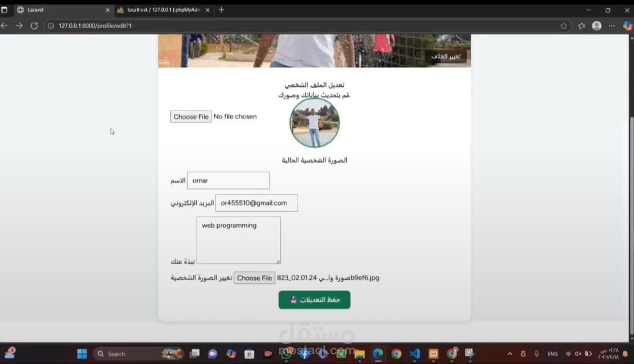Open the volume control in tray
634x364 pixels.
578,354
